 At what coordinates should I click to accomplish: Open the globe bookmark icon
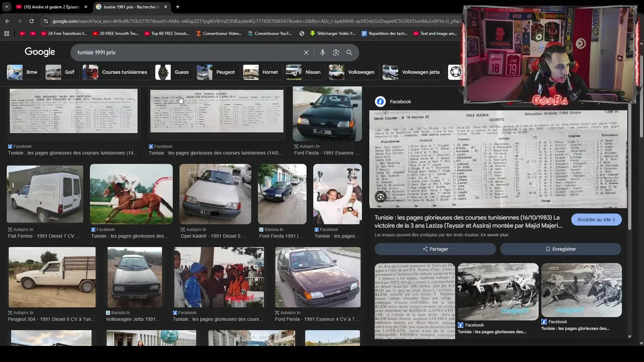[302, 34]
